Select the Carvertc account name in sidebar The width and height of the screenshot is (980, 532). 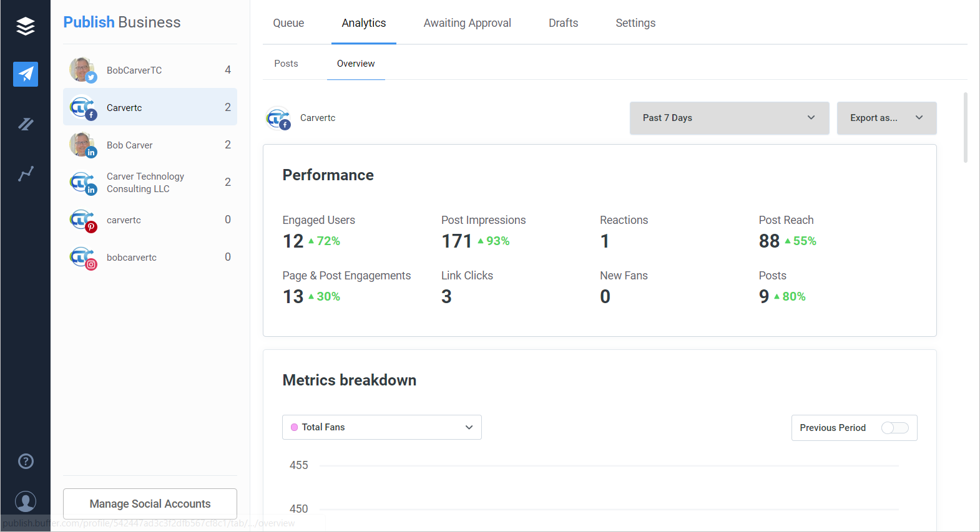click(124, 108)
